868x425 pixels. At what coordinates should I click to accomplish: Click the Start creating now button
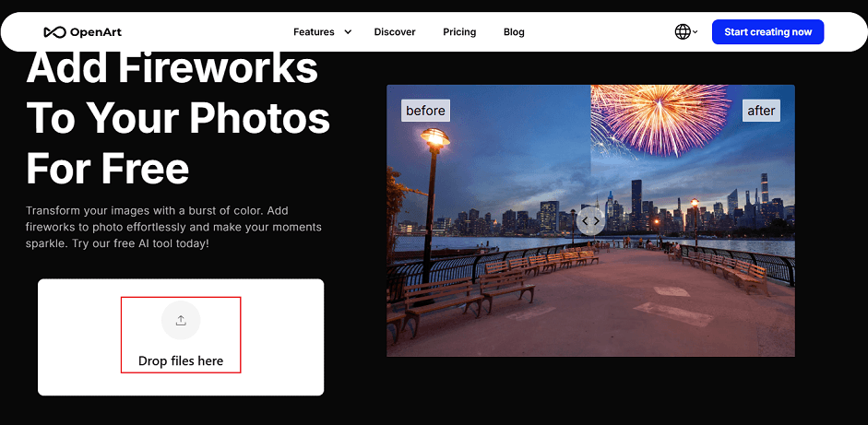click(x=767, y=32)
